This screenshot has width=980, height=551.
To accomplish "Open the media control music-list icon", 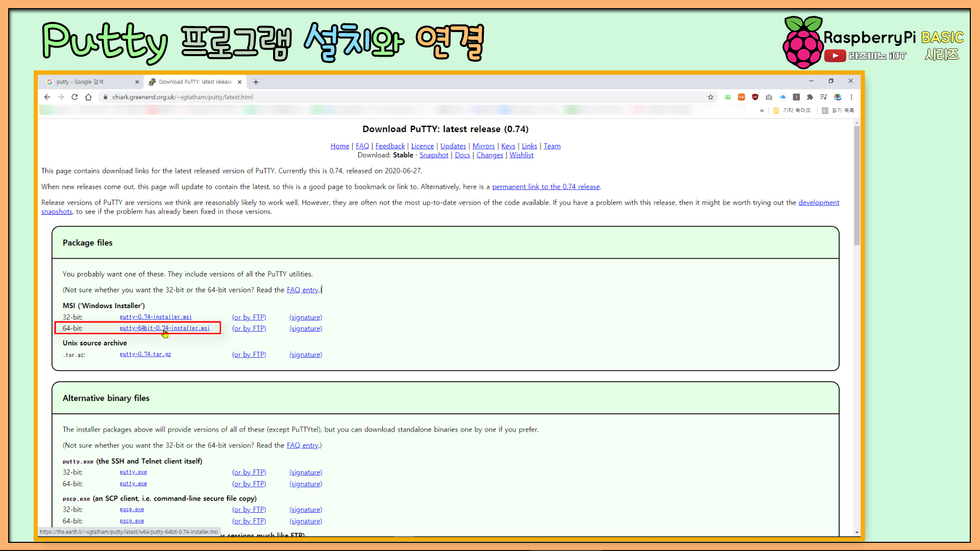I will (823, 97).
